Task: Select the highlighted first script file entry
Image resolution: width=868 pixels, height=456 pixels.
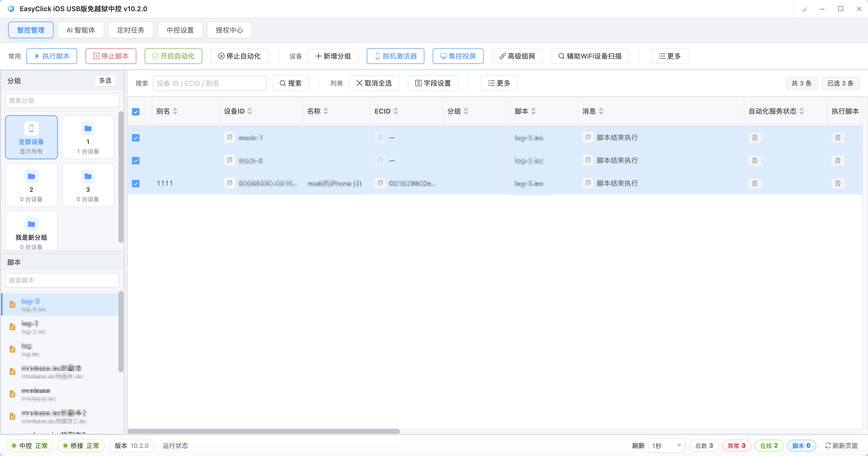Action: click(60, 304)
